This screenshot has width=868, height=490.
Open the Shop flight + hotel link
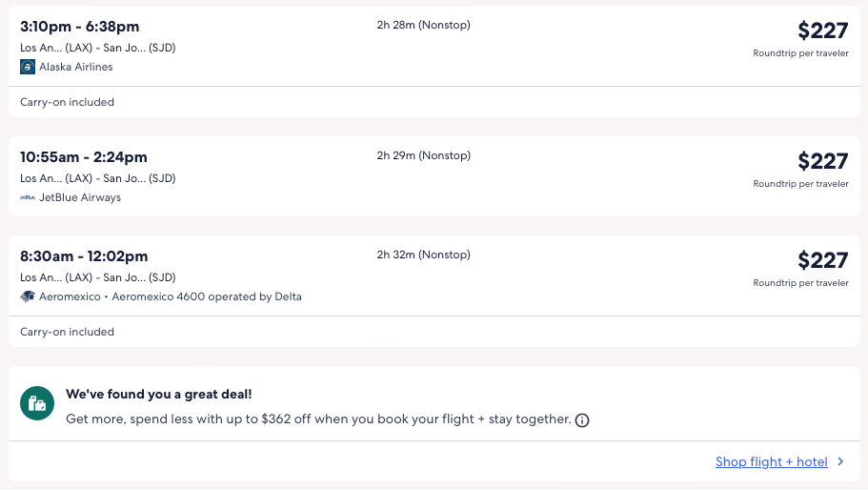pos(771,462)
